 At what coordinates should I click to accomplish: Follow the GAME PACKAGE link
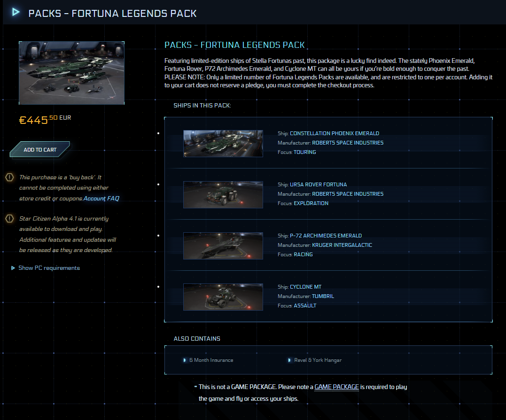point(336,387)
